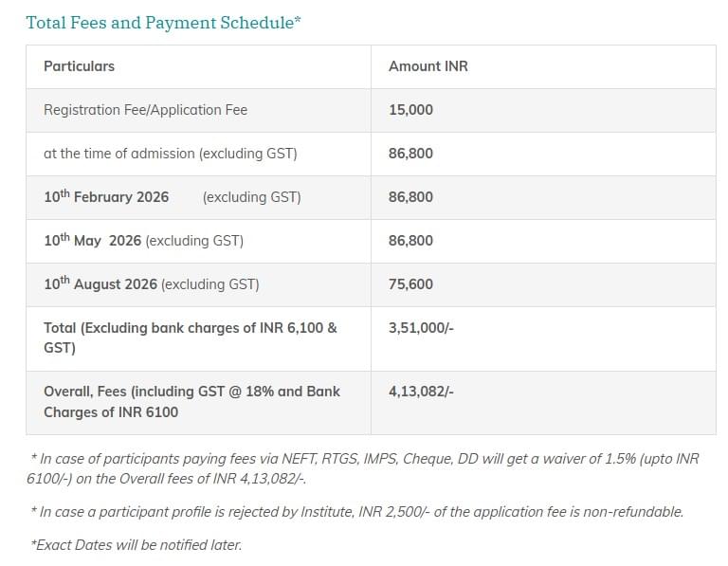This screenshot has height=566, width=728.
Task: Select the 10th August 2026 date cell
Action: tap(151, 284)
